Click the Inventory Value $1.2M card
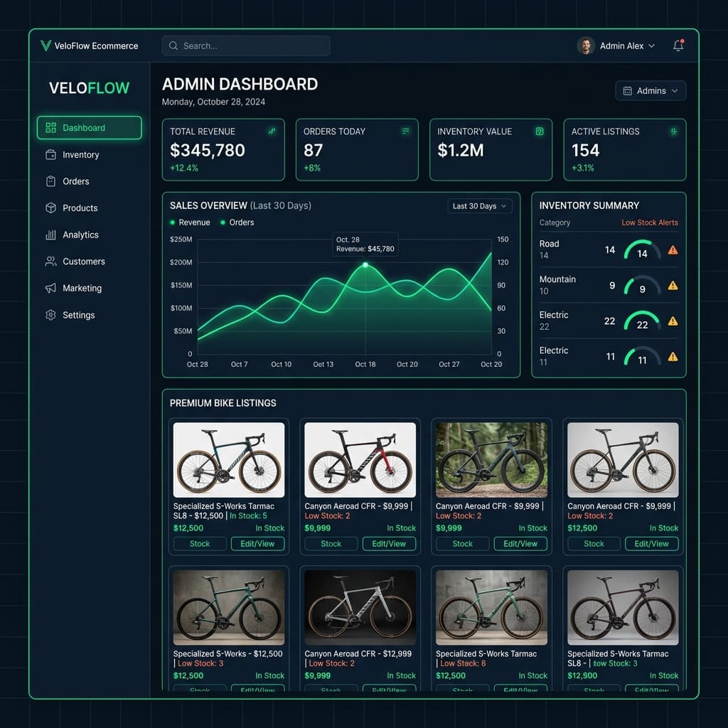Image resolution: width=728 pixels, height=728 pixels. coord(491,149)
